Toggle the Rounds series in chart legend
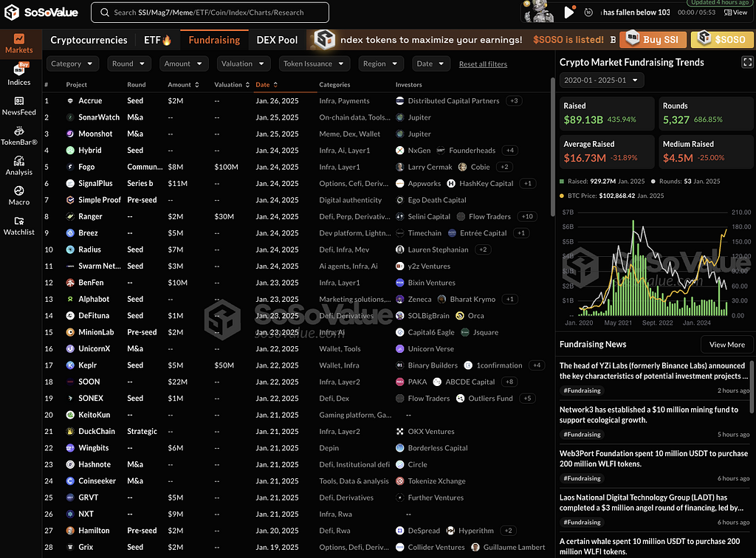 pos(677,181)
